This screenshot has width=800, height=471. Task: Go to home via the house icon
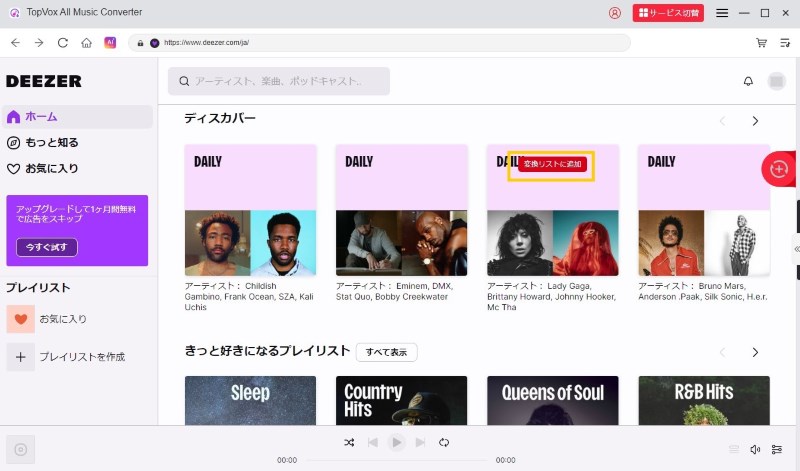(x=86, y=43)
